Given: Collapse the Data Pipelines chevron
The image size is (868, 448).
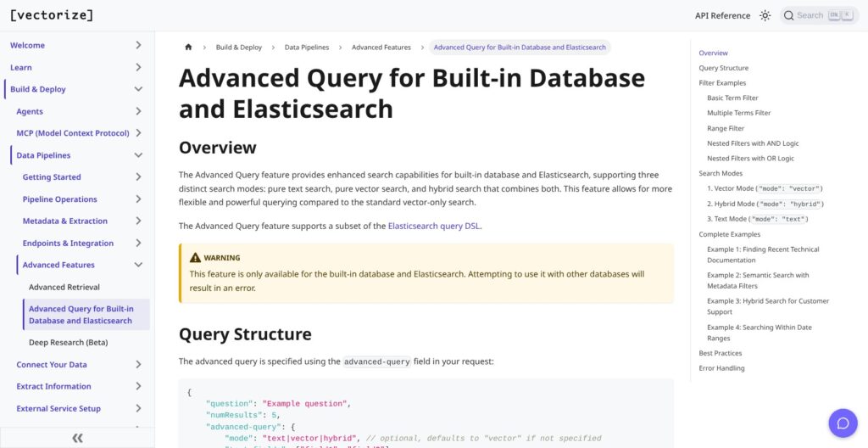Looking at the screenshot, I should coord(138,155).
